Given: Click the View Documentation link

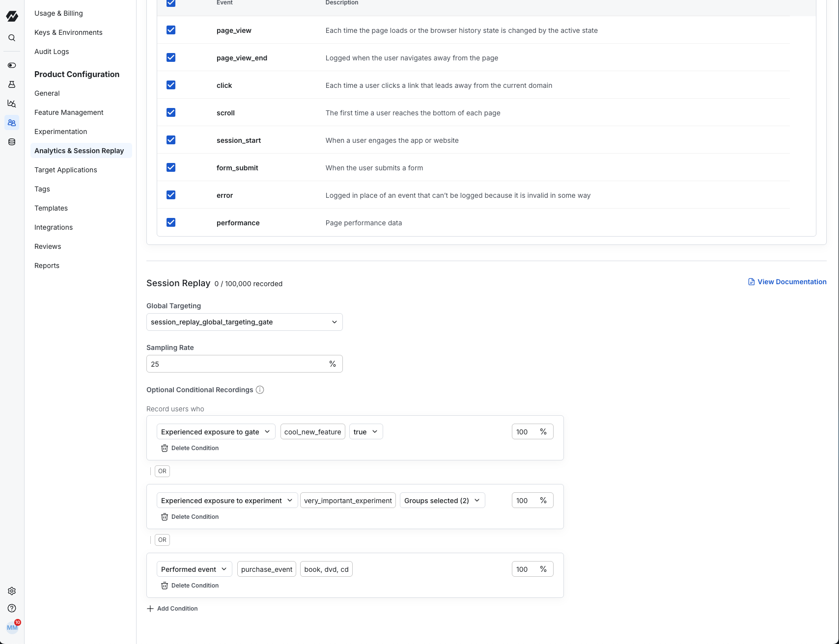Looking at the screenshot, I should click(x=787, y=282).
